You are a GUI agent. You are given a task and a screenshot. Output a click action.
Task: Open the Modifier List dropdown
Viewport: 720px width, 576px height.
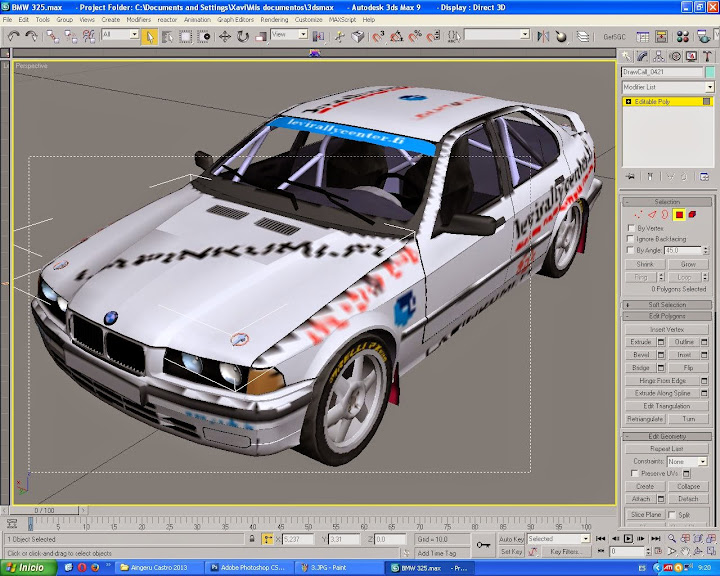click(668, 87)
